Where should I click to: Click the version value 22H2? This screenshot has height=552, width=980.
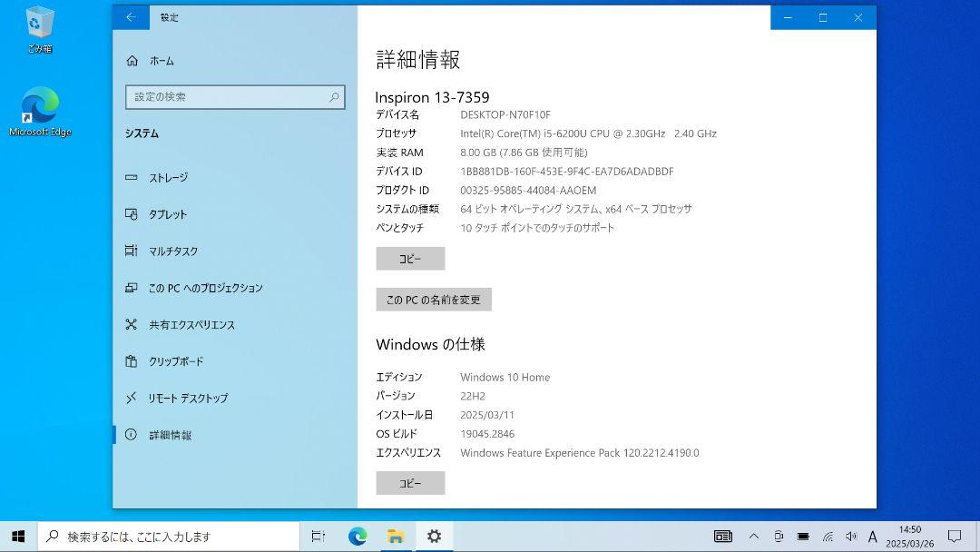(473, 396)
